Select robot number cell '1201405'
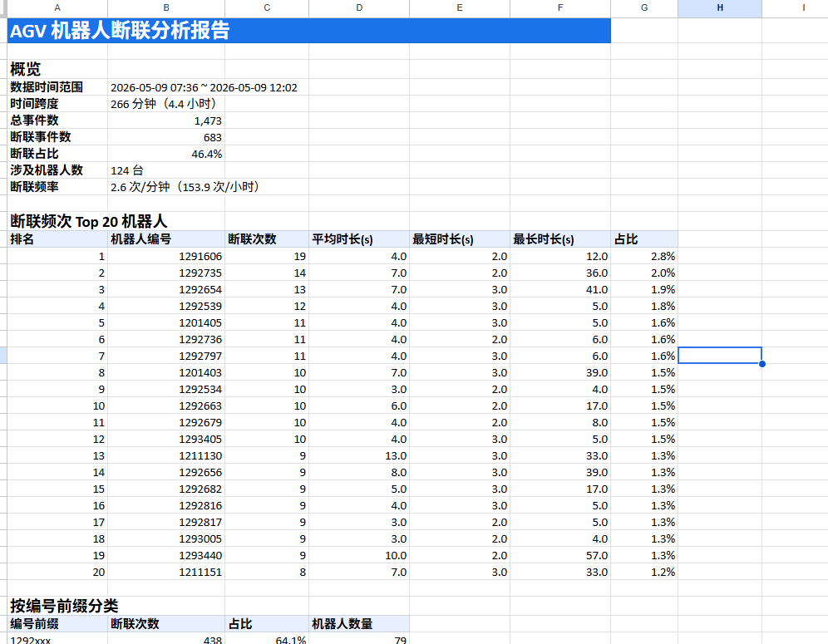 tap(165, 322)
